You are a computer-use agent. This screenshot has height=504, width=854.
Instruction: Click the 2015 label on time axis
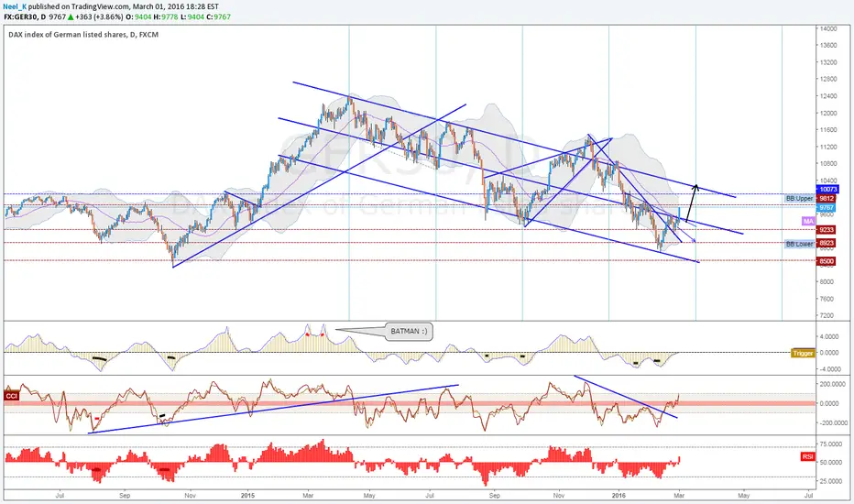coord(247,495)
